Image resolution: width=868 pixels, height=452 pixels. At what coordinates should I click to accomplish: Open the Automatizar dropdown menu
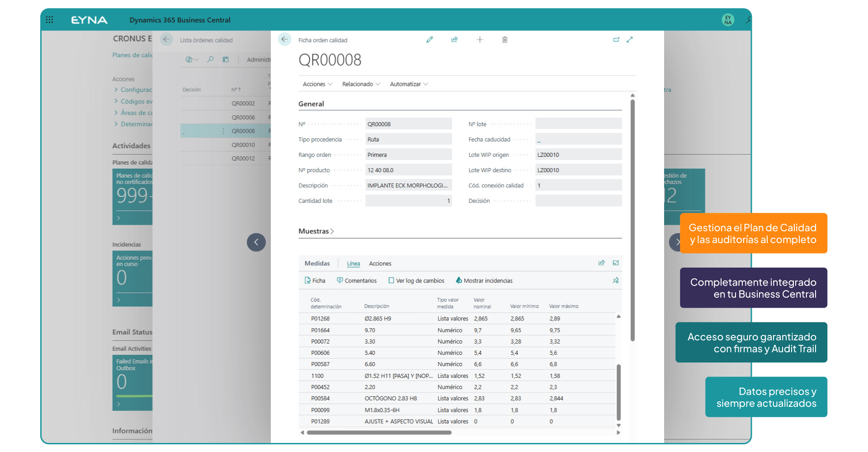[x=409, y=84]
